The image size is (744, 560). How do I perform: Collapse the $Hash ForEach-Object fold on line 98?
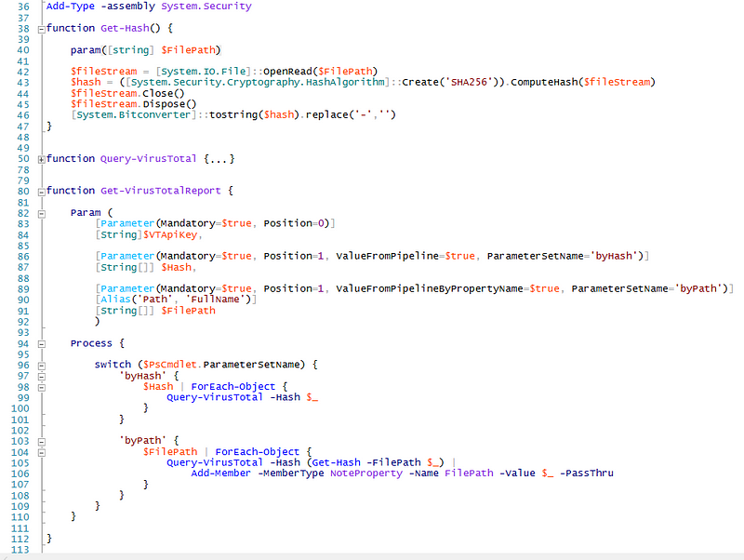(x=41, y=388)
